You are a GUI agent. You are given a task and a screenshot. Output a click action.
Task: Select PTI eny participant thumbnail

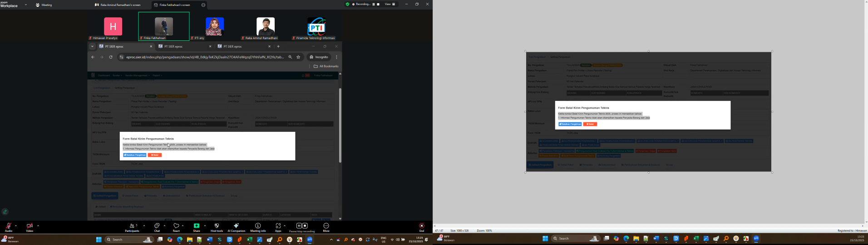coord(215,26)
